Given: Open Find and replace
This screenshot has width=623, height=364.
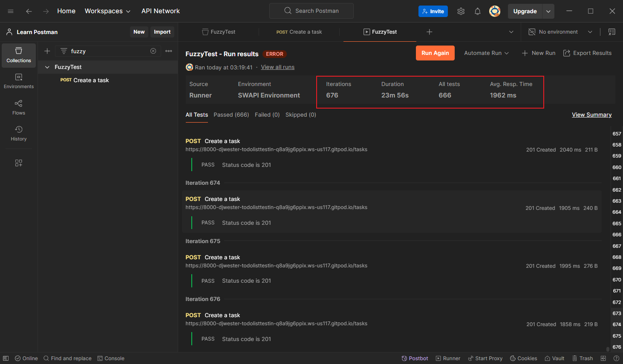Looking at the screenshot, I should 67,358.
